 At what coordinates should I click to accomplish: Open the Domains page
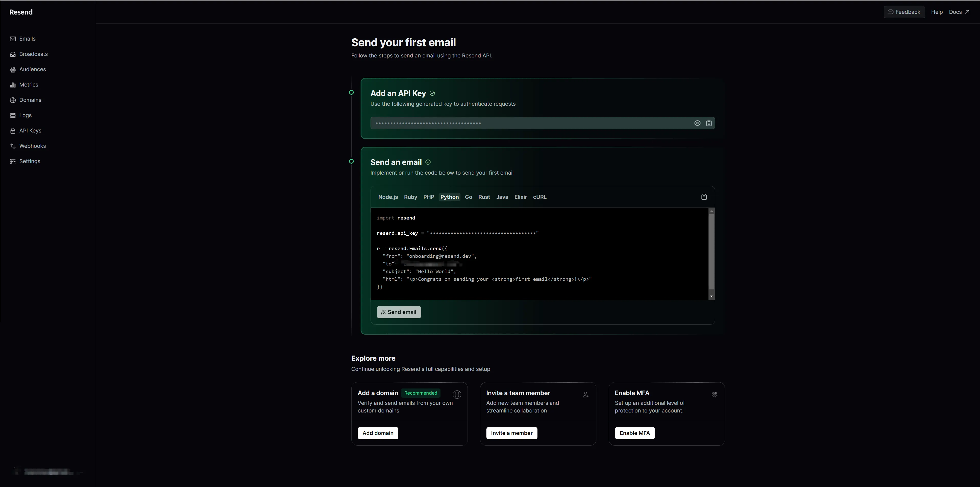pos(30,100)
